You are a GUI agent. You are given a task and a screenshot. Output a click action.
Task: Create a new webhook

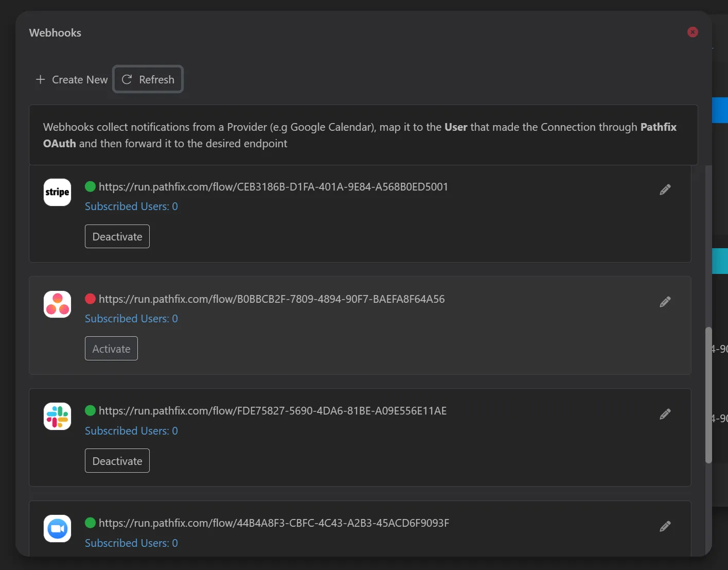tap(72, 79)
